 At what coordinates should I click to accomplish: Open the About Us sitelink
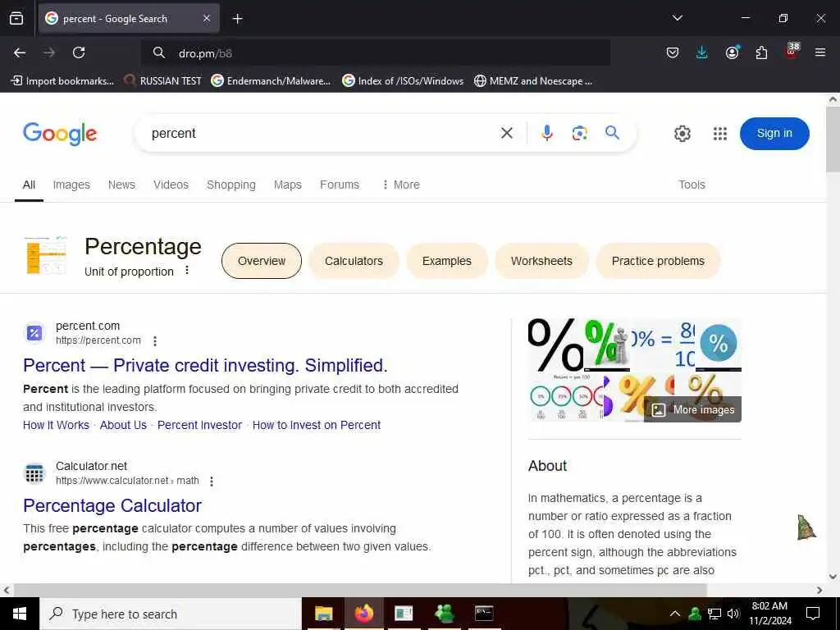[123, 425]
